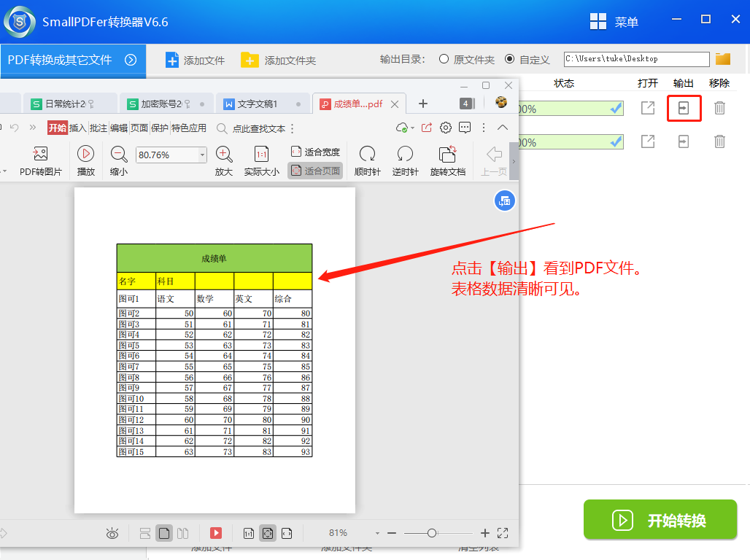The width and height of the screenshot is (750, 560).
Task: Open the settings gear in the toolbar
Action: click(x=446, y=128)
